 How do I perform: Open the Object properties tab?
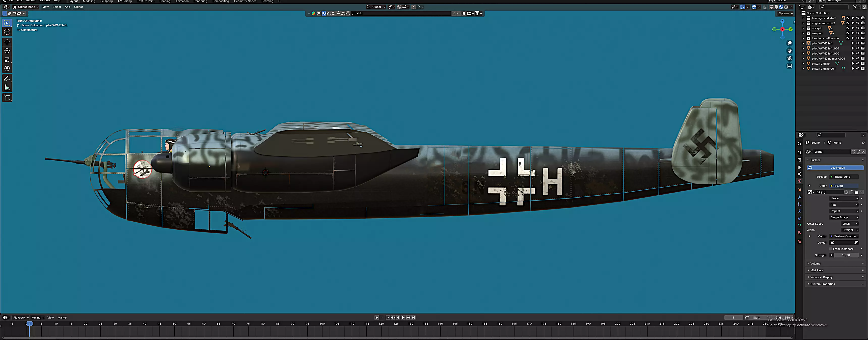click(x=800, y=190)
